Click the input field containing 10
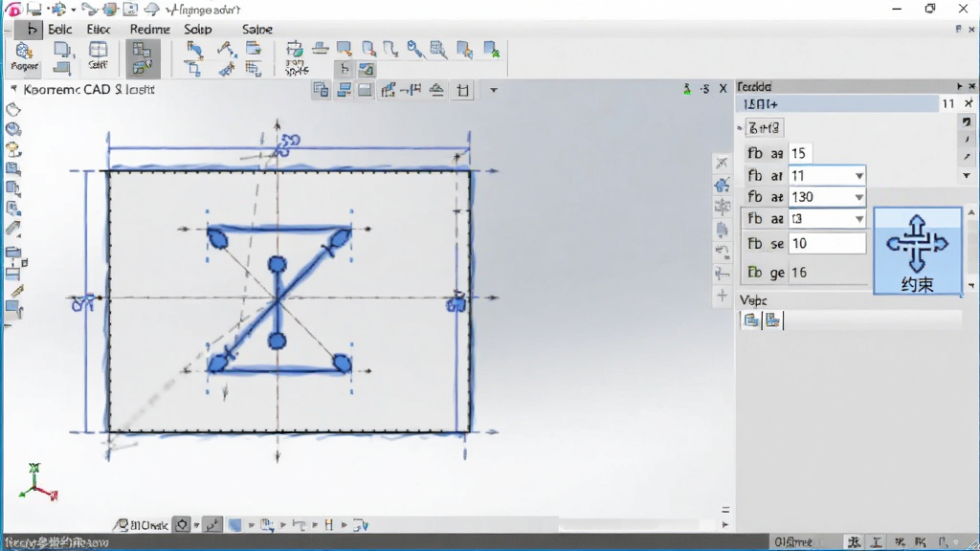Viewport: 980px width, 551px height. tap(826, 243)
